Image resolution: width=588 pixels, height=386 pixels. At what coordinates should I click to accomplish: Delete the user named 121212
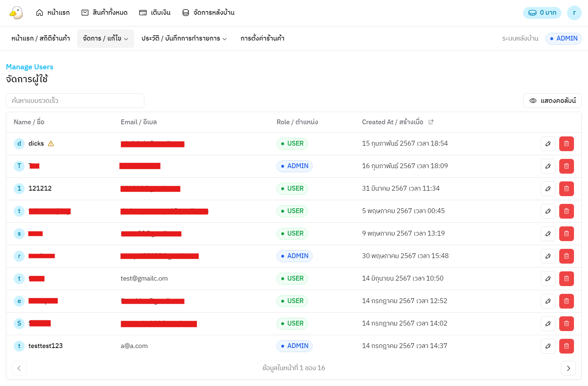pyautogui.click(x=566, y=189)
